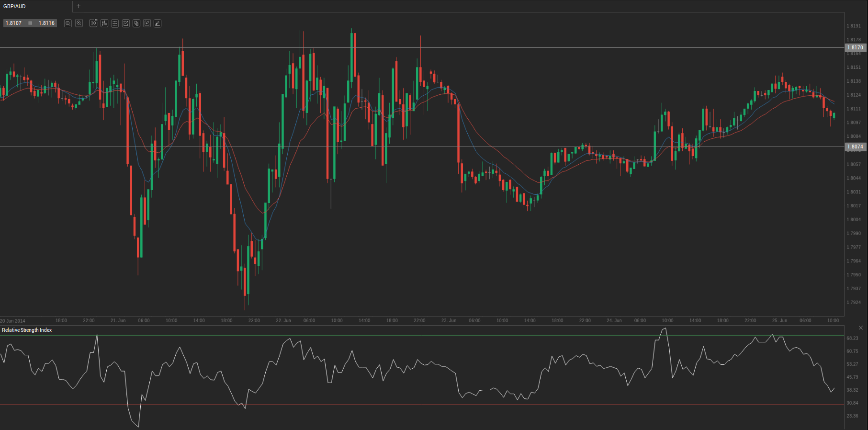Screen dimensions: 868x430
Task: Select the 1.8074 price level marker
Action: 855,147
